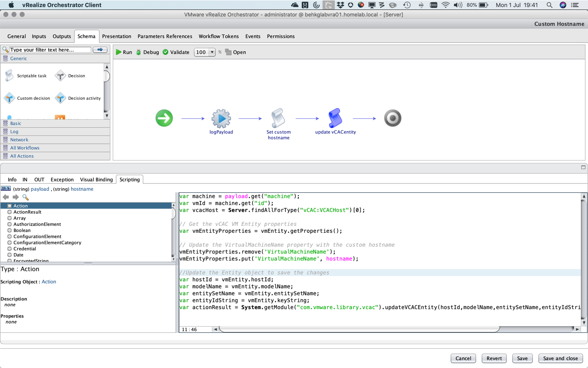Open the Events tab
Image resolution: width=588 pixels, height=368 pixels.
pos(253,36)
